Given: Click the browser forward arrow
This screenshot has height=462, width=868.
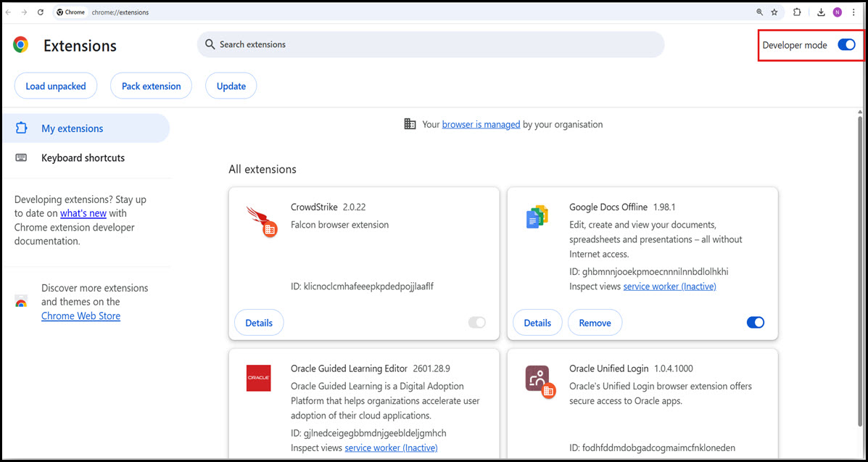Looking at the screenshot, I should pyautogui.click(x=24, y=12).
